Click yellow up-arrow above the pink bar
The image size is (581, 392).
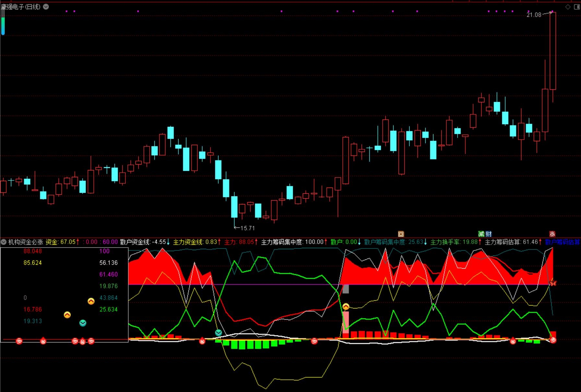point(346,306)
